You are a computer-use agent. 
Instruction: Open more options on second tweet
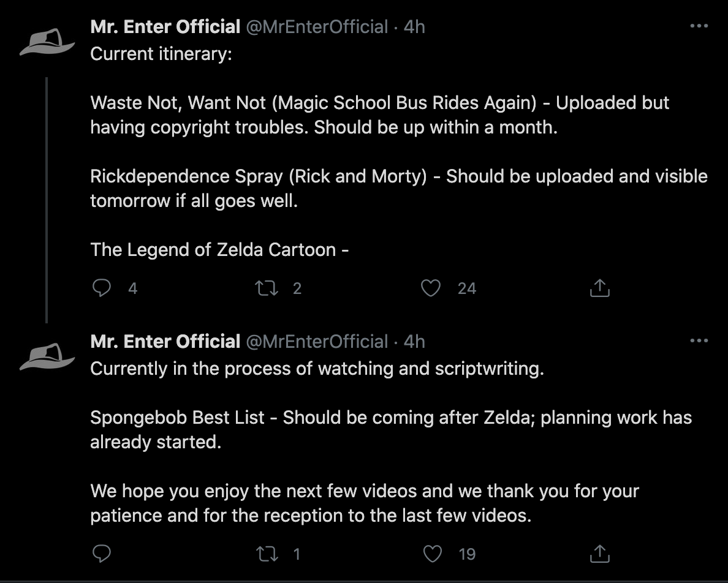tap(699, 341)
